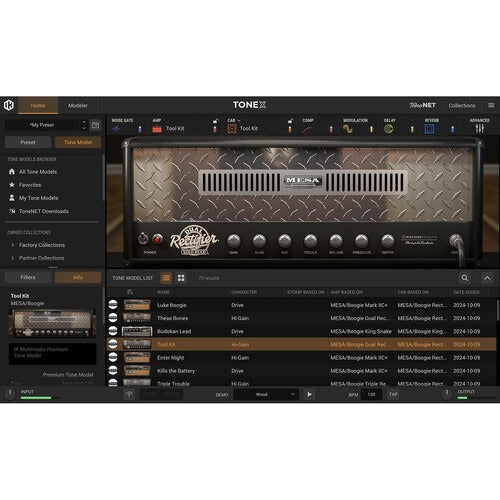Open the hamburger menu at top right
This screenshot has height=500, width=500.
(491, 105)
